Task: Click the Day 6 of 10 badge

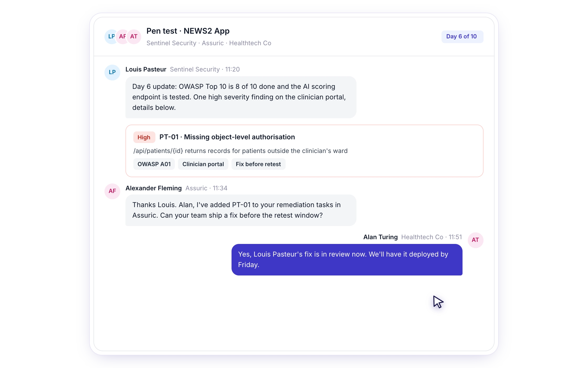Action: click(462, 37)
